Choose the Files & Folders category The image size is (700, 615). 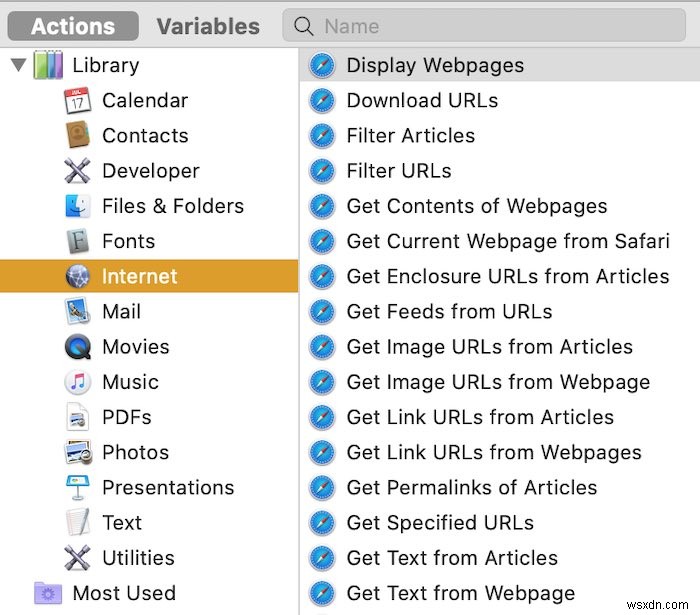[x=173, y=206]
